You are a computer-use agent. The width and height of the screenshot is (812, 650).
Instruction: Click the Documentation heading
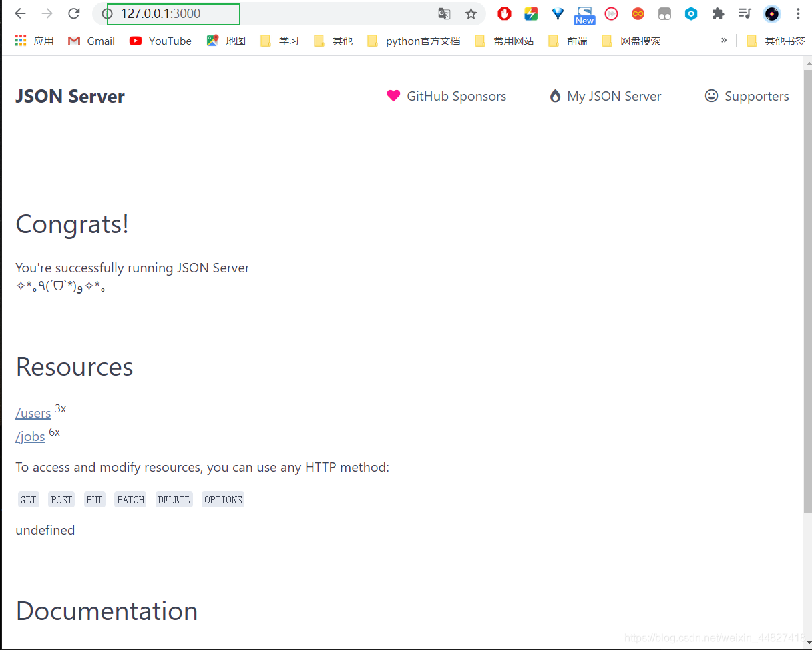point(107,611)
